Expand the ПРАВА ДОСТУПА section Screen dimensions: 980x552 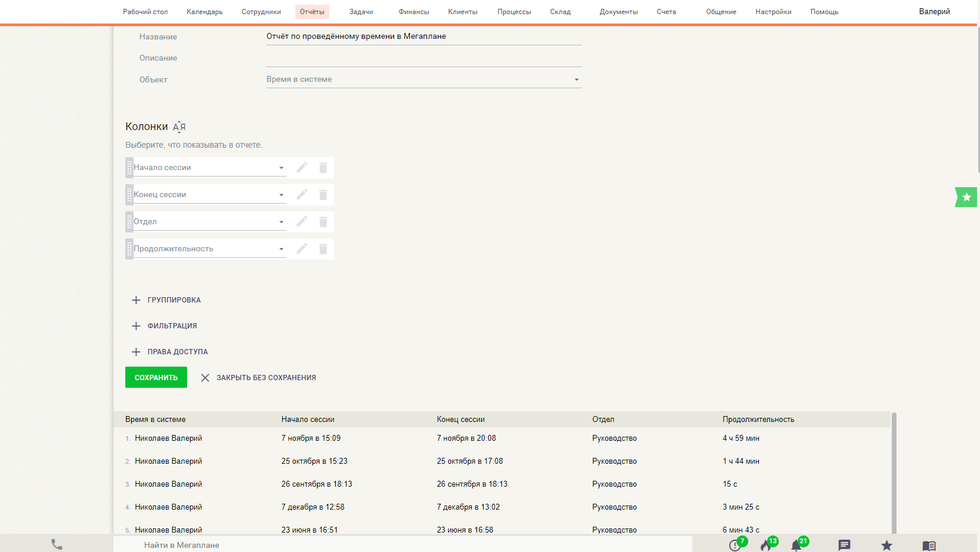click(x=169, y=352)
